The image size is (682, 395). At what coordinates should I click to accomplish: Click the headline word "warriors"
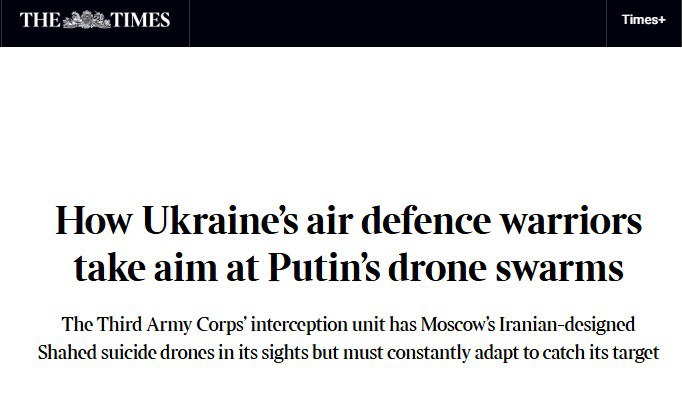pyautogui.click(x=571, y=221)
